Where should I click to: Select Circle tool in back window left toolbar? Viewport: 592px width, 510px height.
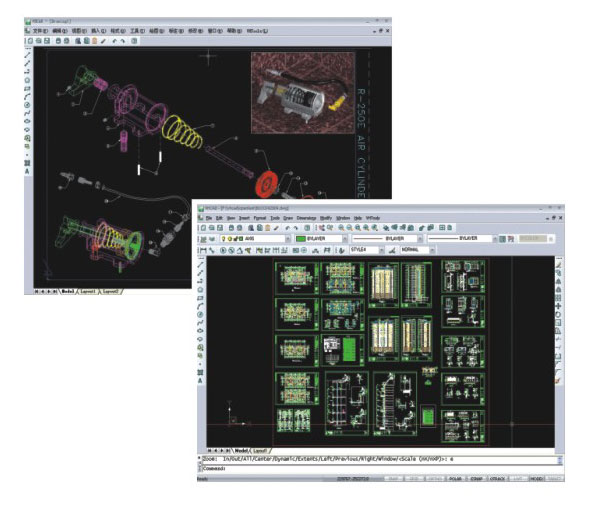(28, 105)
